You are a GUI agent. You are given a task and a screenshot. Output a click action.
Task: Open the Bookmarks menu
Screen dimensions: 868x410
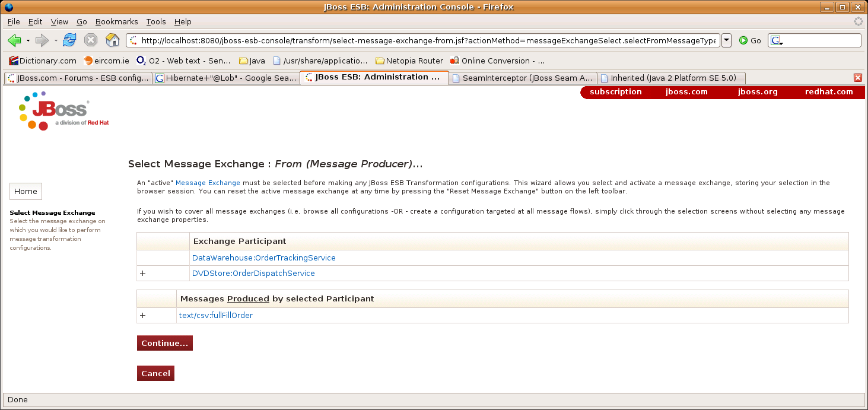coord(116,21)
